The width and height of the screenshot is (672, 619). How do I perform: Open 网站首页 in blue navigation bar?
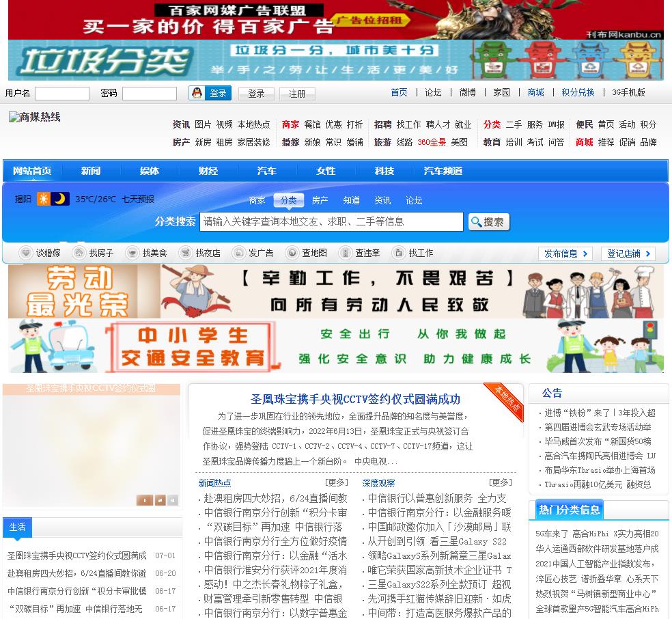coord(32,171)
